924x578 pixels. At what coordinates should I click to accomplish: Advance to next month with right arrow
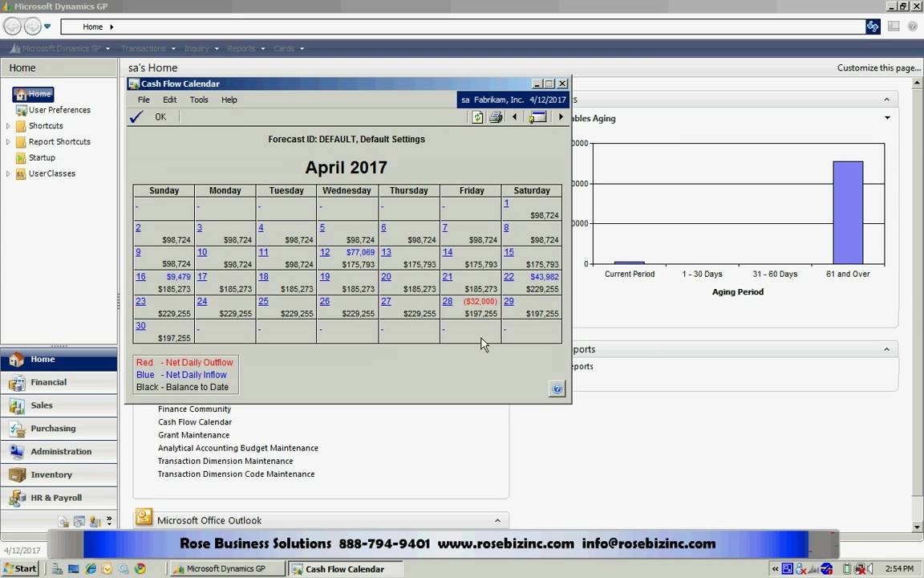(x=561, y=116)
